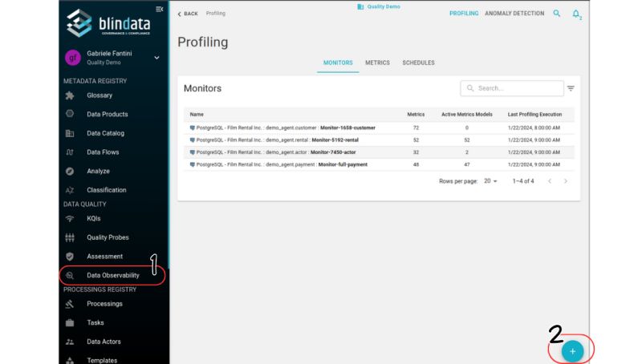Select the METRICS tab
This screenshot has height=364, width=642.
pyautogui.click(x=377, y=63)
